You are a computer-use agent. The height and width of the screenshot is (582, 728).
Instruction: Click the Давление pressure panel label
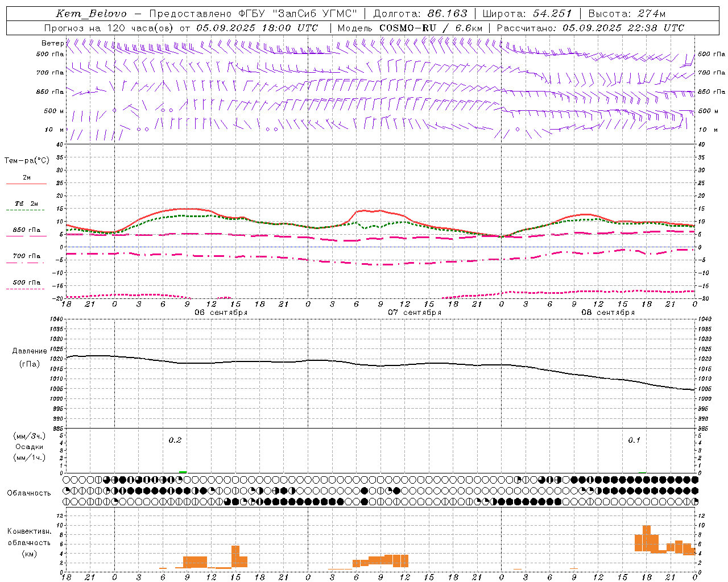(30, 351)
